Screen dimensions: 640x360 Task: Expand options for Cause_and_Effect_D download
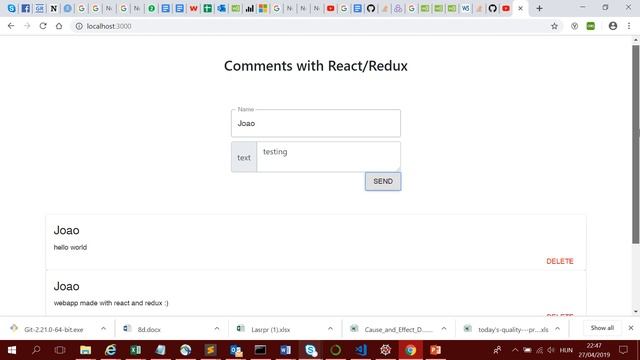[x=444, y=329]
